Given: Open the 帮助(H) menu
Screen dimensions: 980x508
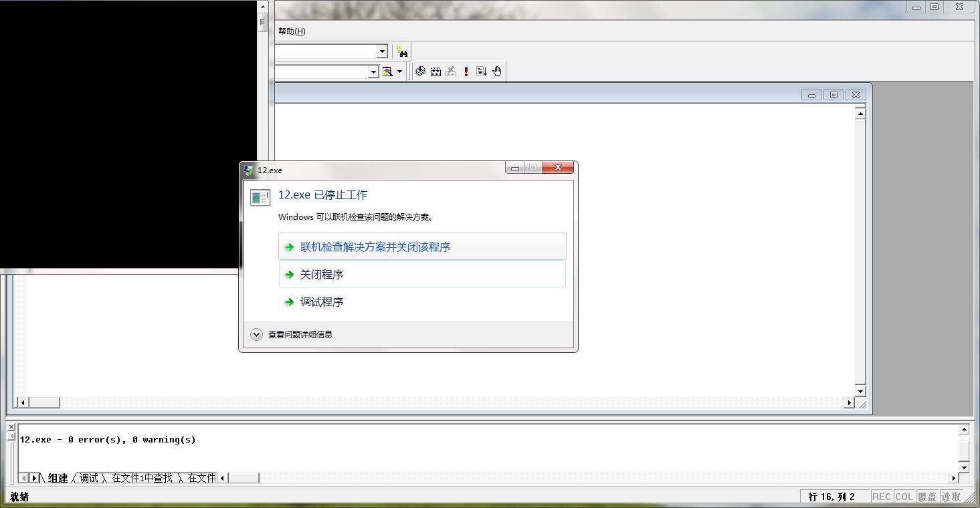Looking at the screenshot, I should pyautogui.click(x=292, y=31).
